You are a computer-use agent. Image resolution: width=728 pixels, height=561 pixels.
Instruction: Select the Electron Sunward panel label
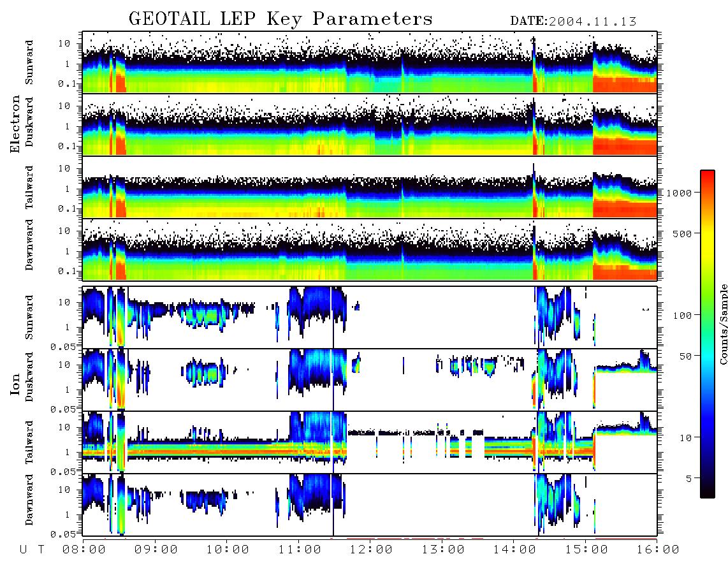[x=29, y=62]
